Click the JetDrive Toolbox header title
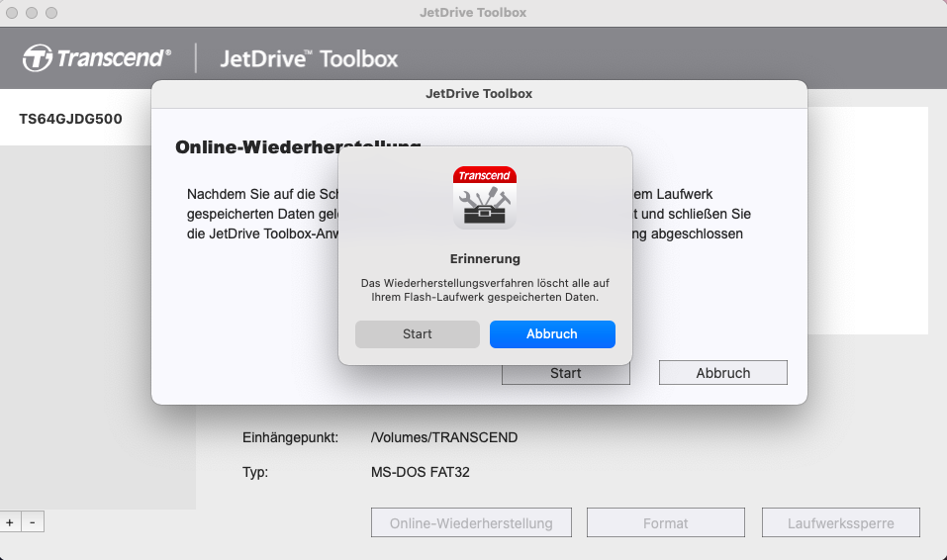Image resolution: width=947 pixels, height=560 pixels. (309, 58)
